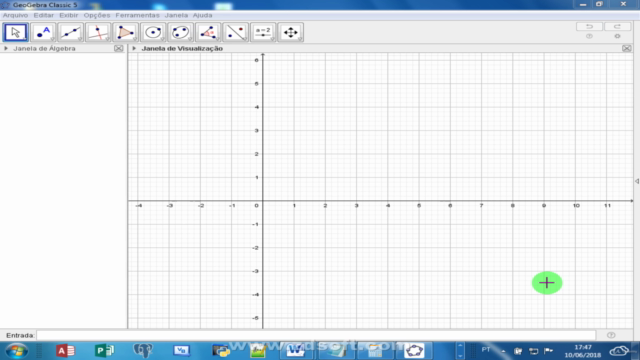Open the input bar help icon
Screen dimensions: 640x360
click(x=611, y=335)
